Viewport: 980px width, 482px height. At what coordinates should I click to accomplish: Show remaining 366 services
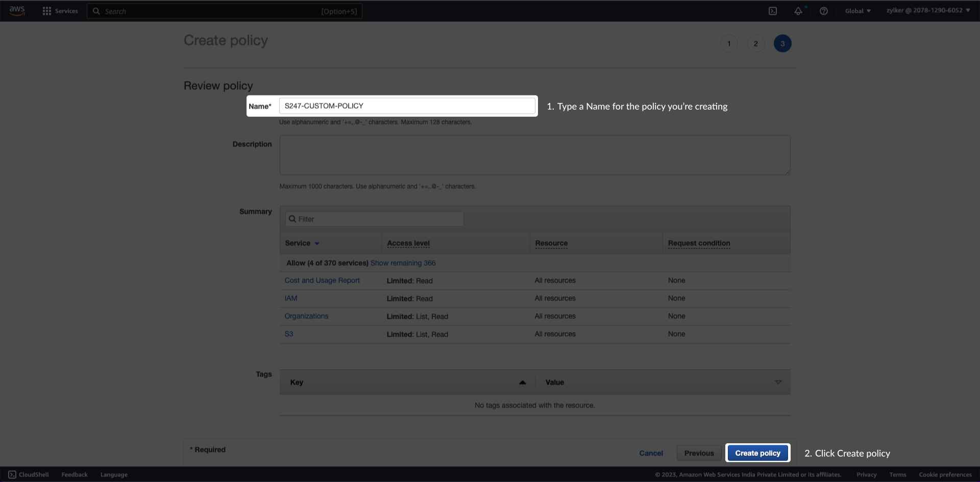point(403,263)
